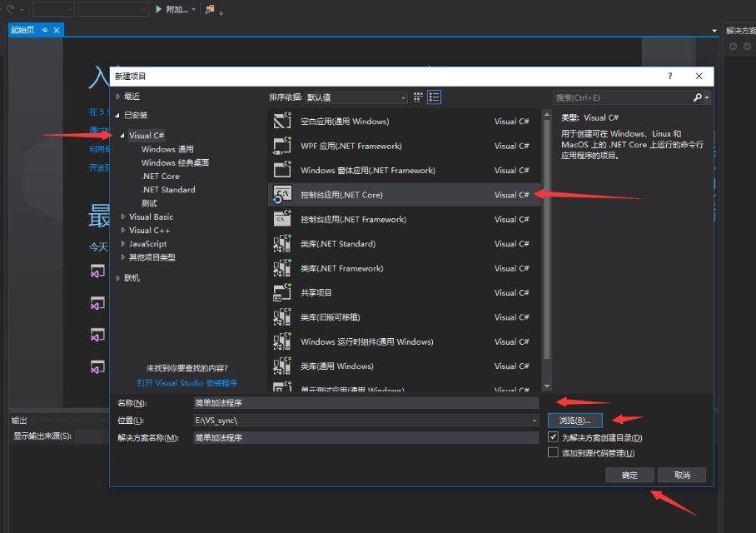Click the magnifier icon in the template search box
Screen dimensions: 756x533
[697, 97]
